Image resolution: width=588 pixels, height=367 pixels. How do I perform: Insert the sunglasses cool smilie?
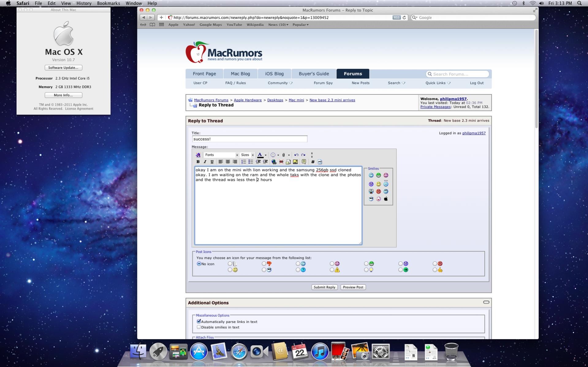[x=371, y=199]
